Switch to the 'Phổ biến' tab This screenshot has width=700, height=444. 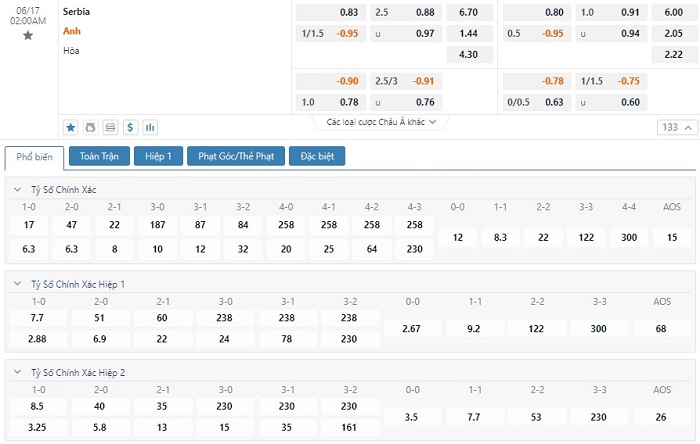[35, 157]
